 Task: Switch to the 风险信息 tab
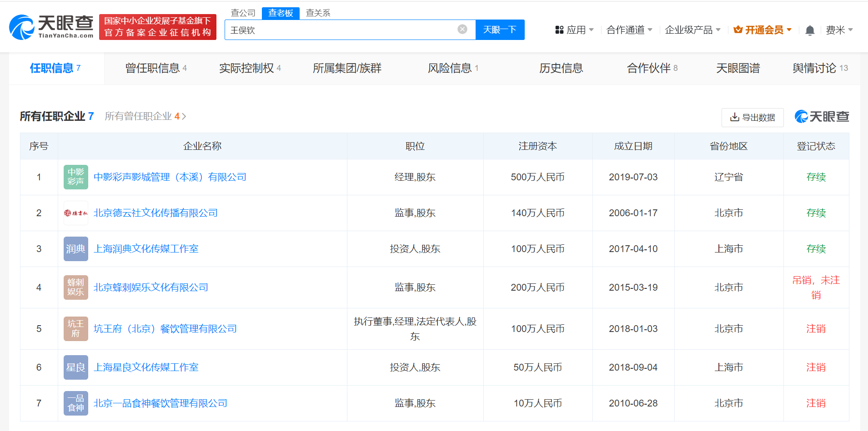pos(453,68)
